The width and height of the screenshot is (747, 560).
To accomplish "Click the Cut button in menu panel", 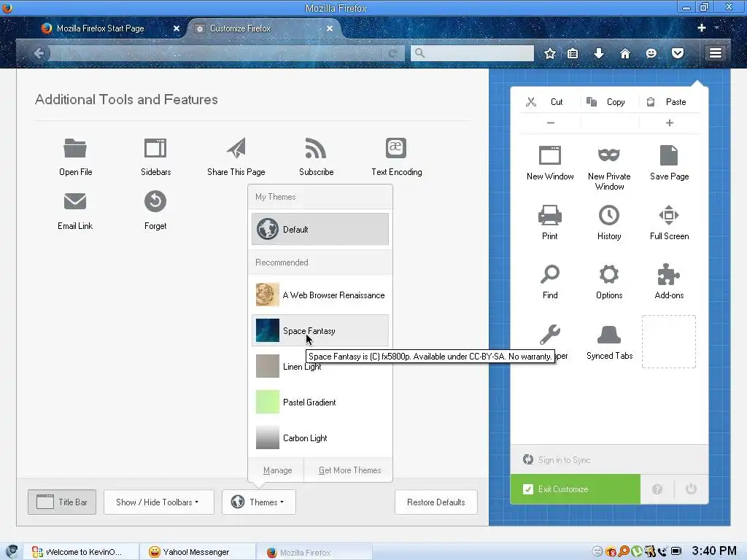I will point(550,101).
